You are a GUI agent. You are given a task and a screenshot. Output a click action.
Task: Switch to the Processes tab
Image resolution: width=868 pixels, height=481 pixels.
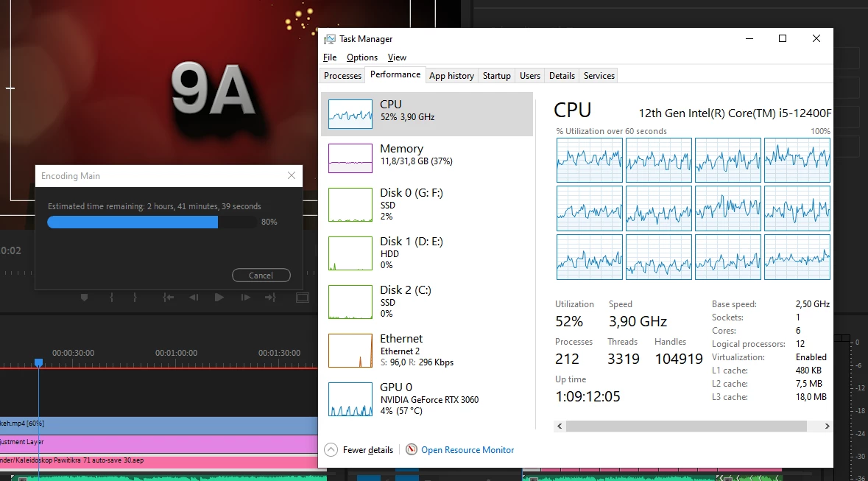click(342, 76)
